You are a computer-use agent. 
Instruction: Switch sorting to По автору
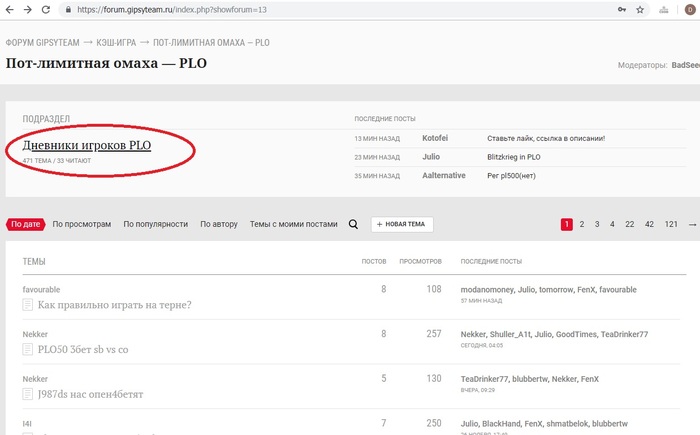[x=219, y=224]
